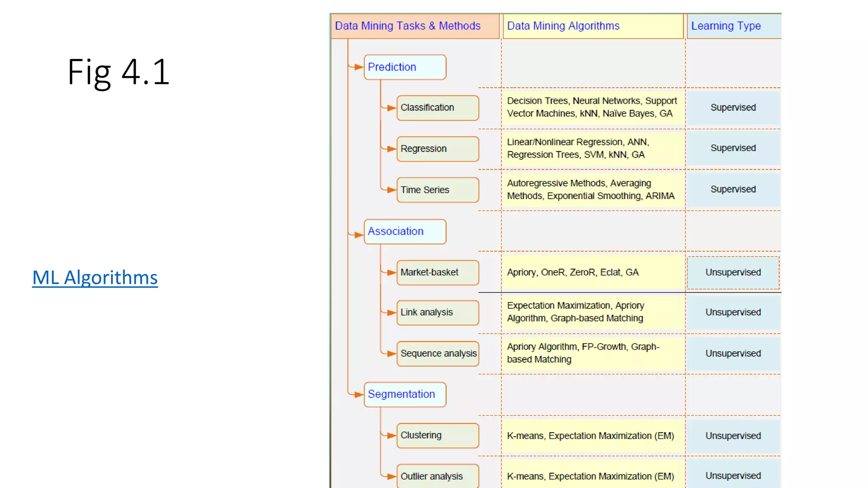Click Unsupervised in the Market-basket row
The height and width of the screenshot is (488, 868).
coord(733,272)
